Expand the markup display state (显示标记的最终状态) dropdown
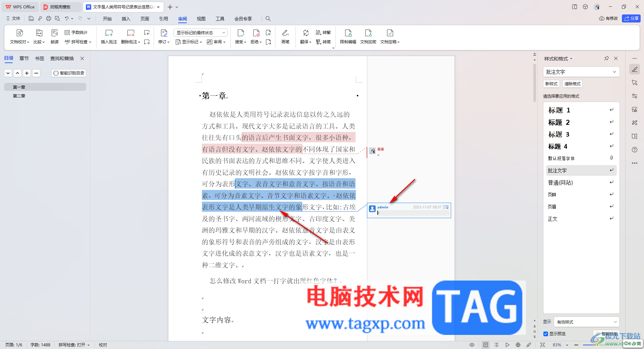The width and height of the screenshot is (644, 349). 201,33
